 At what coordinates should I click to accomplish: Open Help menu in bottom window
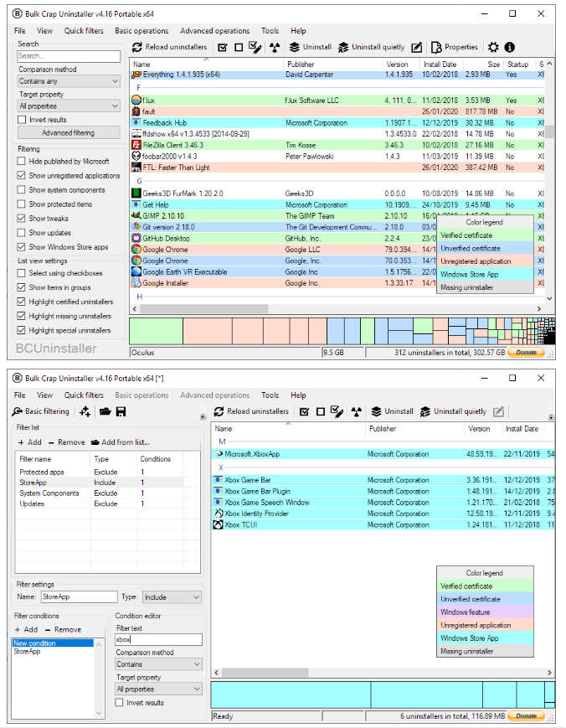[x=298, y=395]
